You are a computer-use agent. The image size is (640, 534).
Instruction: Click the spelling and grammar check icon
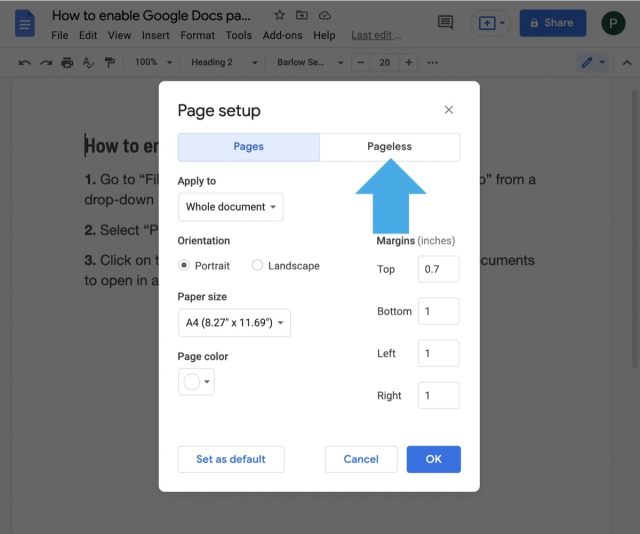[x=88, y=62]
